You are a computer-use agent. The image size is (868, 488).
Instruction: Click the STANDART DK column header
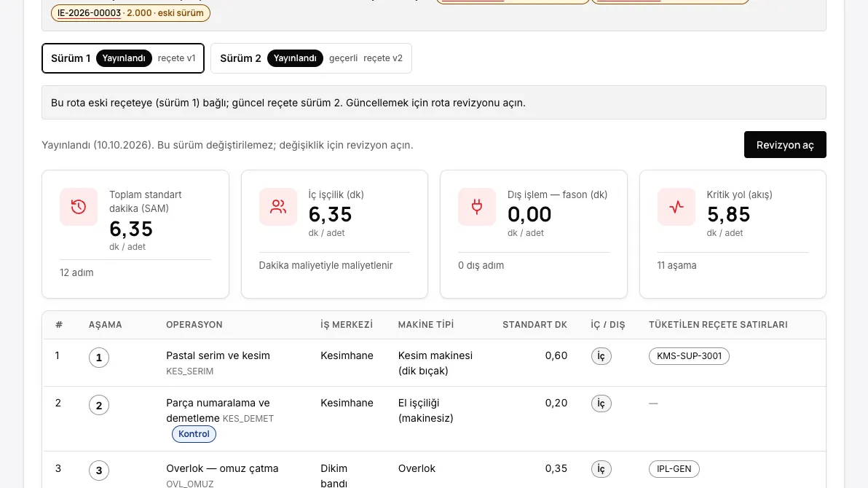[x=534, y=325]
